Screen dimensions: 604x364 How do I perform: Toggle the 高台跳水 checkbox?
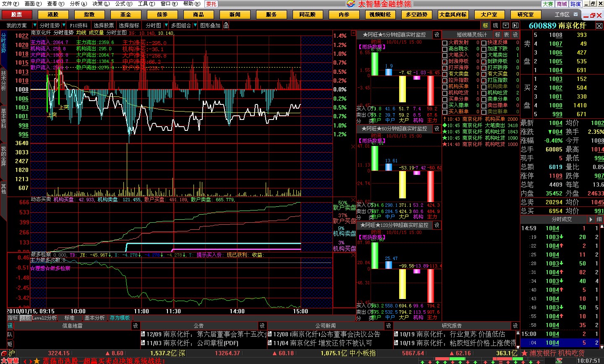pyautogui.click(x=445, y=49)
